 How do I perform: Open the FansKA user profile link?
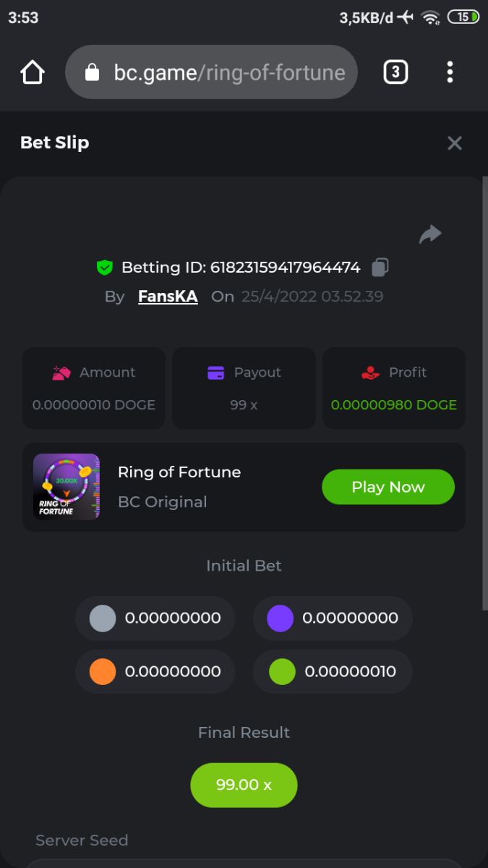coord(168,297)
